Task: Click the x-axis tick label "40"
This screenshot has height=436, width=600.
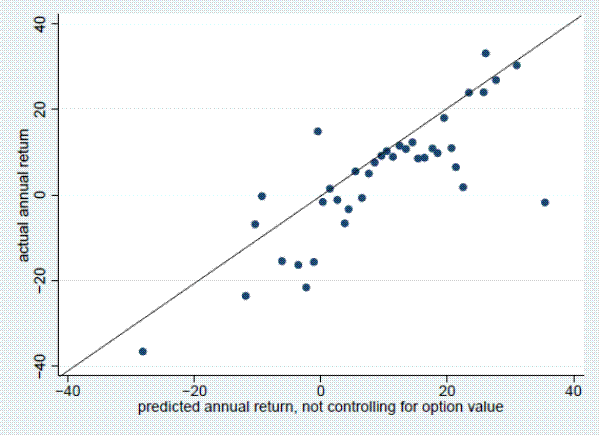Action: click(x=573, y=389)
